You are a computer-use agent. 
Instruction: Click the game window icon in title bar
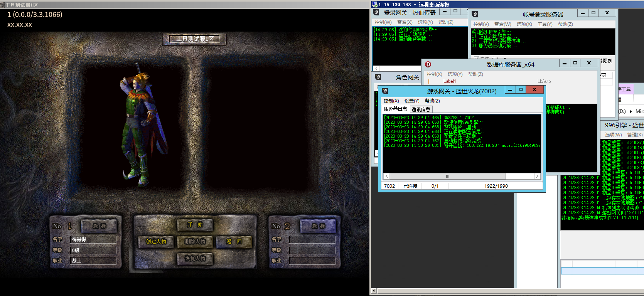point(2,5)
